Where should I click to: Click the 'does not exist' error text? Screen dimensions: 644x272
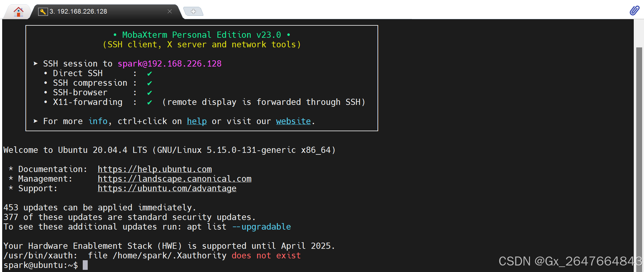click(266, 256)
